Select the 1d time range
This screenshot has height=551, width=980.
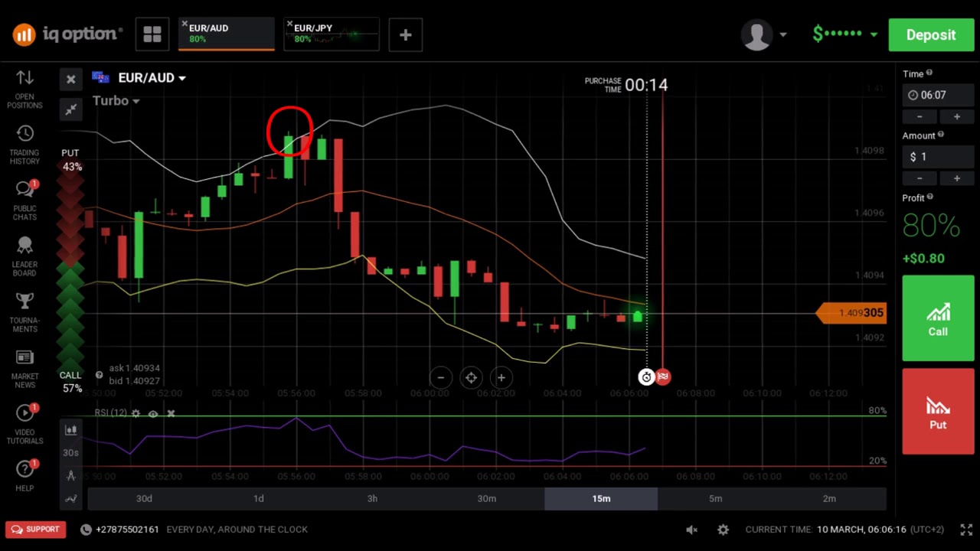259,498
